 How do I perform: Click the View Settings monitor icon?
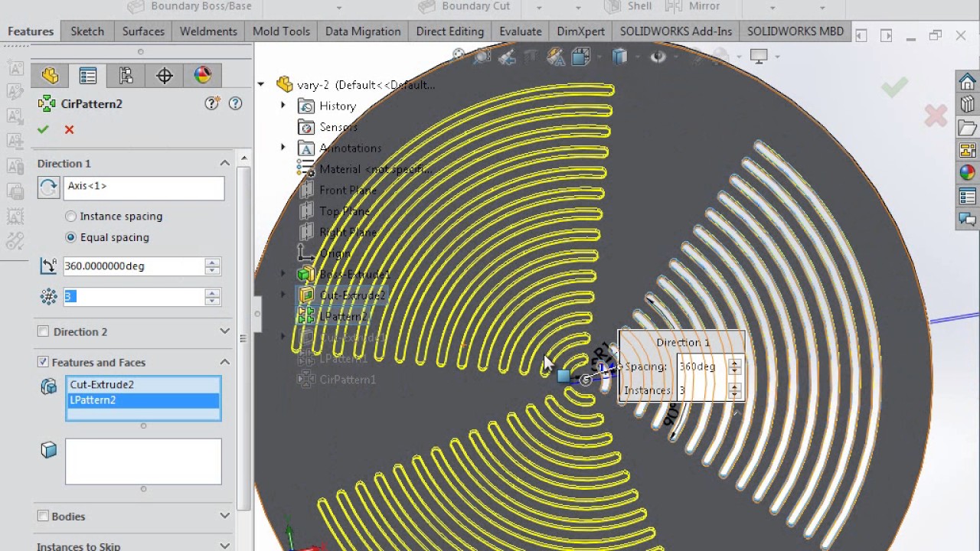coord(759,56)
